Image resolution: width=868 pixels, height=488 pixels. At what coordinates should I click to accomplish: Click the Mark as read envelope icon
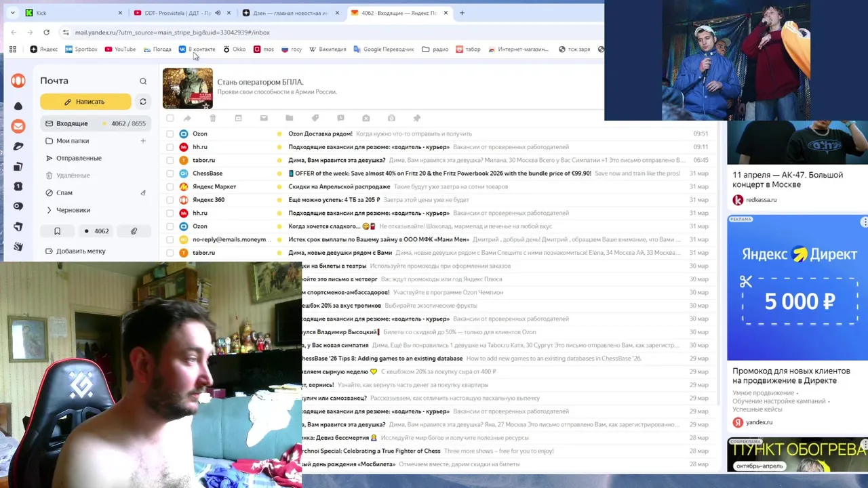coord(264,118)
